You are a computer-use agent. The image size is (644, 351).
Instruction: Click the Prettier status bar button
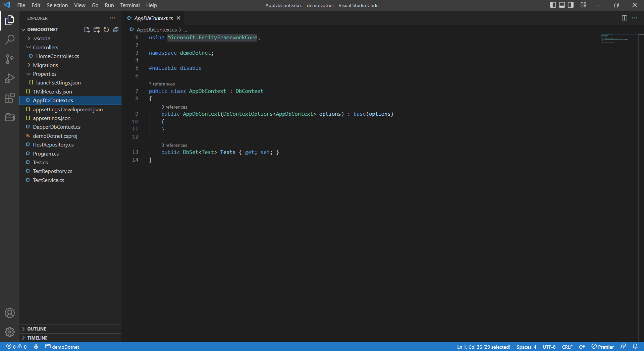(602, 347)
